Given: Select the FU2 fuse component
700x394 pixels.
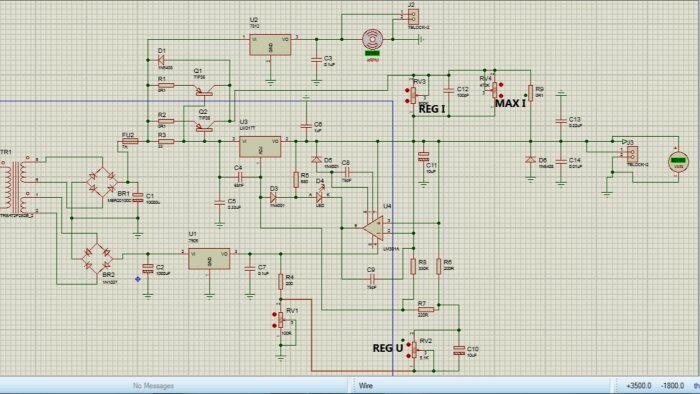Looking at the screenshot, I should (x=130, y=141).
